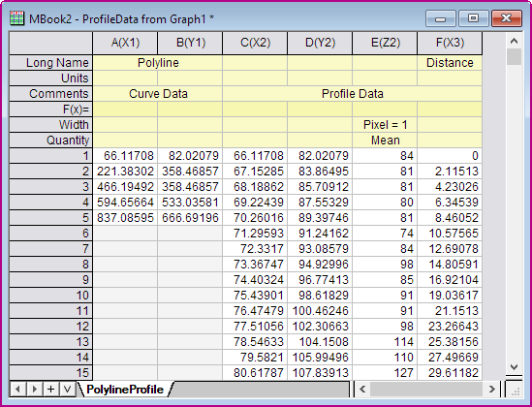
Task: Click the F(x)= row label
Action: [x=51, y=110]
